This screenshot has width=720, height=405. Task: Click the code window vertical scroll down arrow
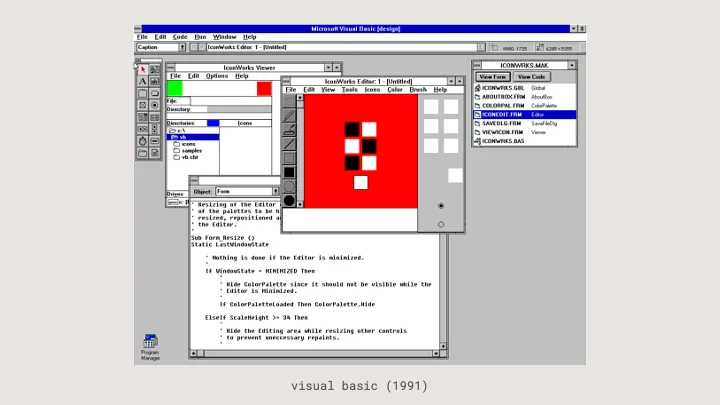tap(443, 346)
